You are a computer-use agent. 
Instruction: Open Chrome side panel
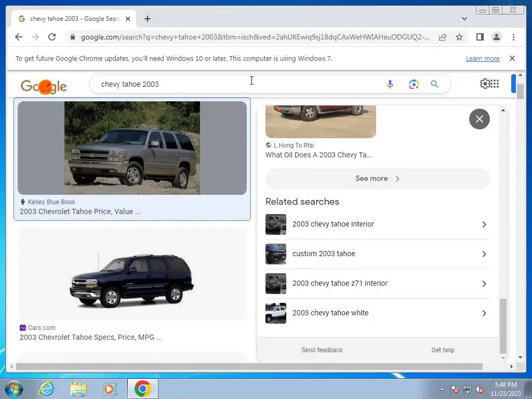[480, 37]
